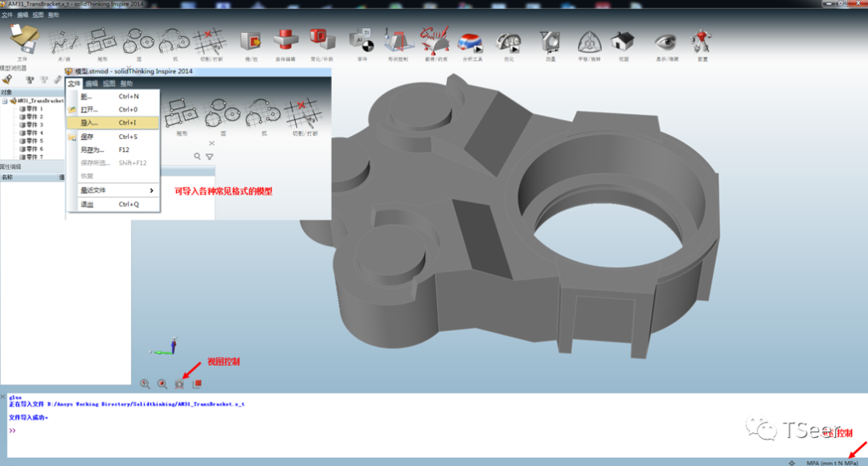Screen dimensions: 868x466
Task: Select the 圆 circle tool in main toolbar
Action: click(x=138, y=41)
